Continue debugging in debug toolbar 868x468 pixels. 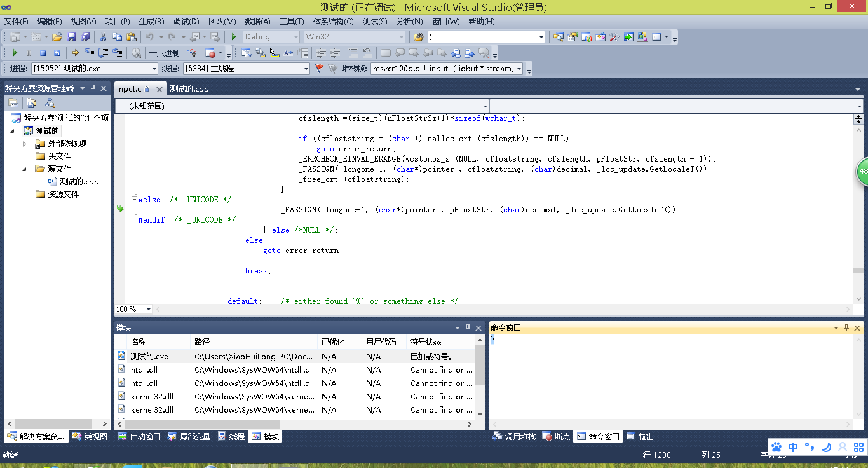(15, 53)
